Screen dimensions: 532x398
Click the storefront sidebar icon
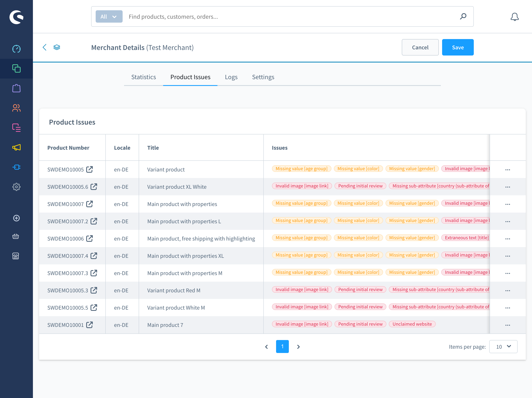[16, 256]
